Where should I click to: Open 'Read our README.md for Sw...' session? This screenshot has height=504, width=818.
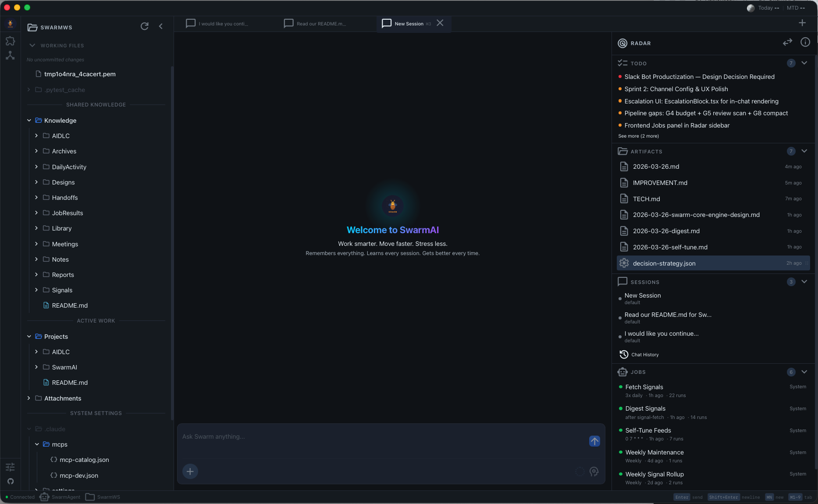pyautogui.click(x=668, y=318)
